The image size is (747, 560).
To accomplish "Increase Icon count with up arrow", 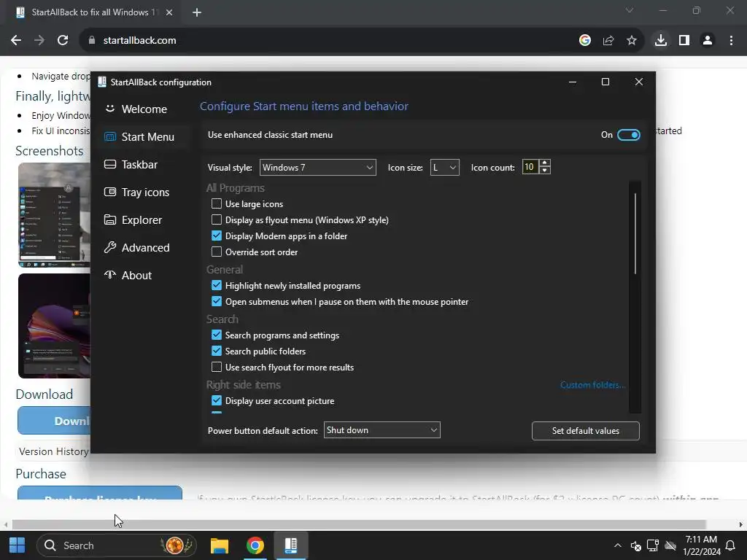I will pyautogui.click(x=544, y=163).
